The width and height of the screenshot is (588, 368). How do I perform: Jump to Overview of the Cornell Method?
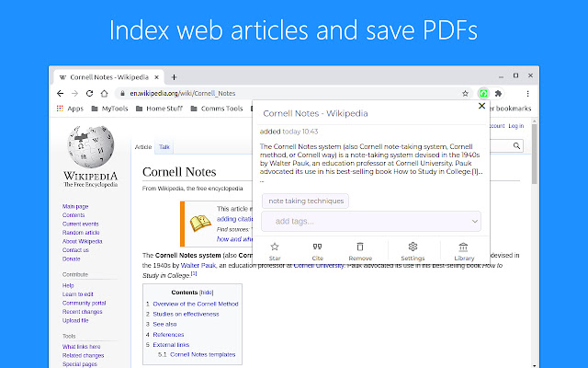point(196,304)
